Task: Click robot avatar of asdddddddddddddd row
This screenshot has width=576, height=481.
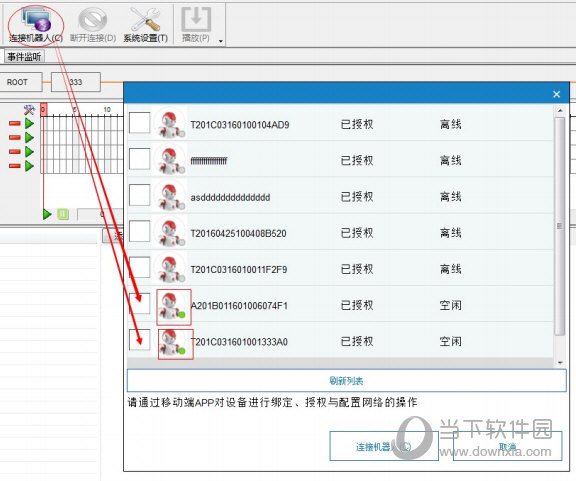Action: (x=170, y=196)
